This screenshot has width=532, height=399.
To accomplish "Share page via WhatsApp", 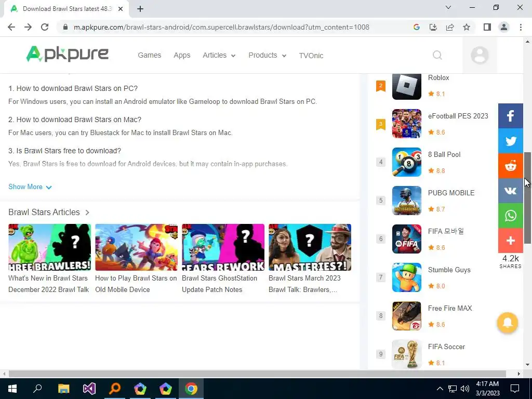I will pyautogui.click(x=510, y=216).
